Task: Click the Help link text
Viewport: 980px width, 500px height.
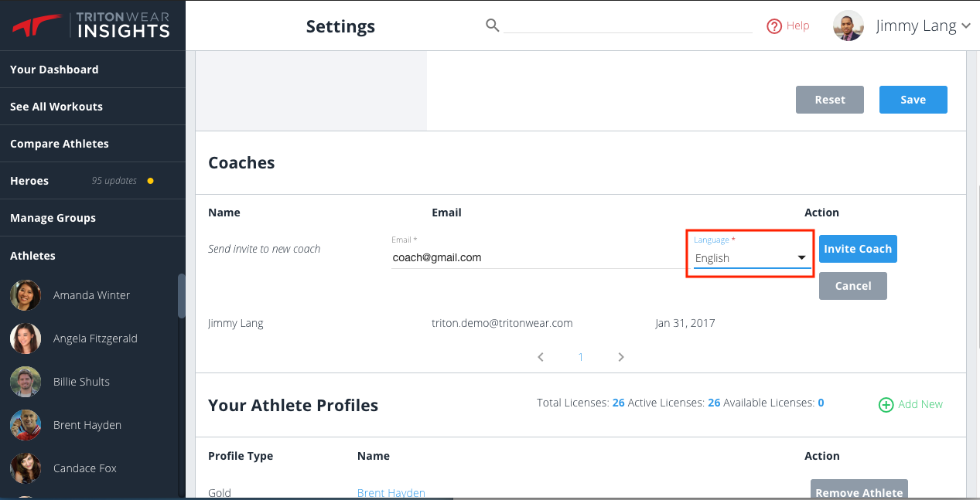Action: [x=797, y=26]
